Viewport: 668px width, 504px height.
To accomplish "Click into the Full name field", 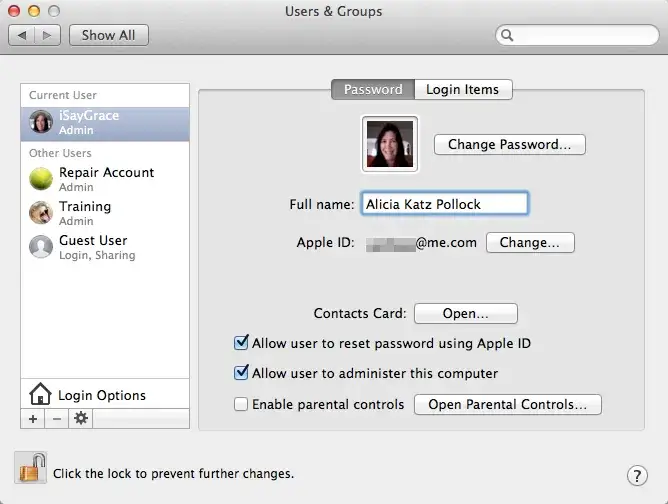I will click(x=445, y=204).
